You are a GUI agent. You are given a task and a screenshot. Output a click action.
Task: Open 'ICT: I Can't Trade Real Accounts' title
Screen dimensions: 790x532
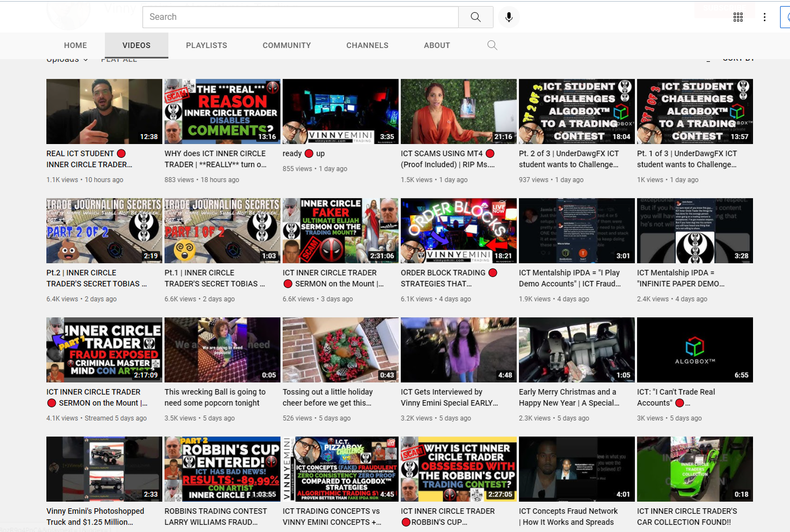[676, 397]
